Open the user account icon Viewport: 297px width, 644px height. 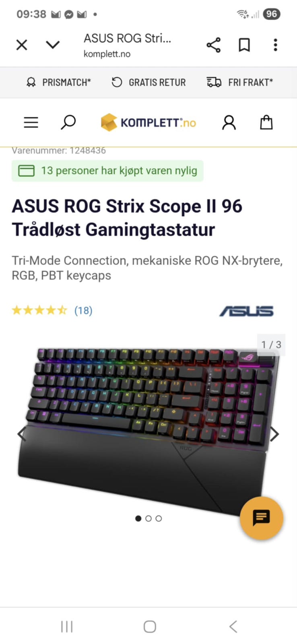(229, 122)
